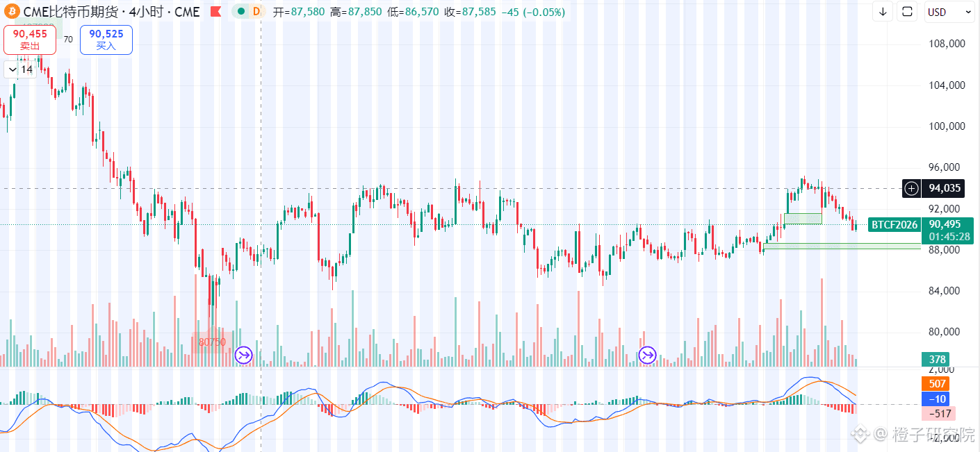The image size is (980, 452).
Task: Select the download chart data arrow icon
Action: pos(882,11)
